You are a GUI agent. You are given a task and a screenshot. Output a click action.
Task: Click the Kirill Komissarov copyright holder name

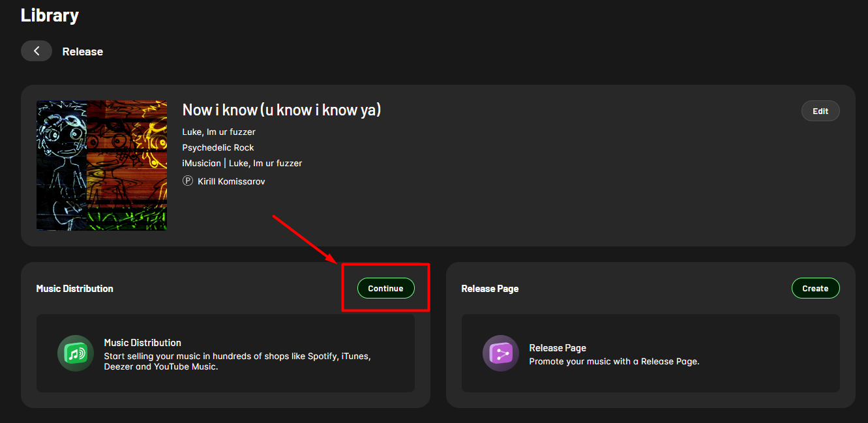pos(232,181)
